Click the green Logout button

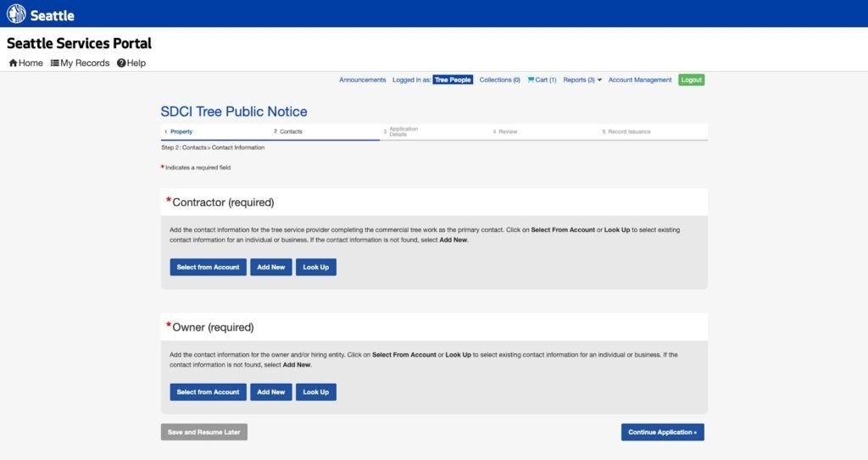691,80
